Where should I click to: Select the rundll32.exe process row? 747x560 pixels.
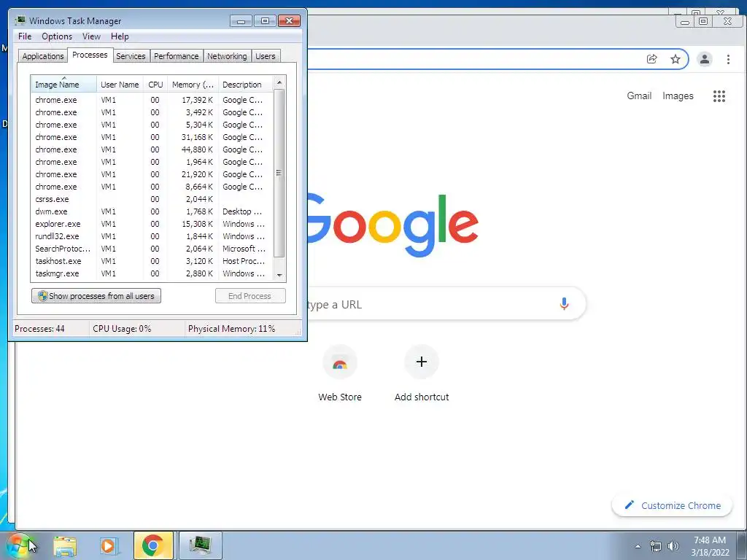click(x=152, y=236)
